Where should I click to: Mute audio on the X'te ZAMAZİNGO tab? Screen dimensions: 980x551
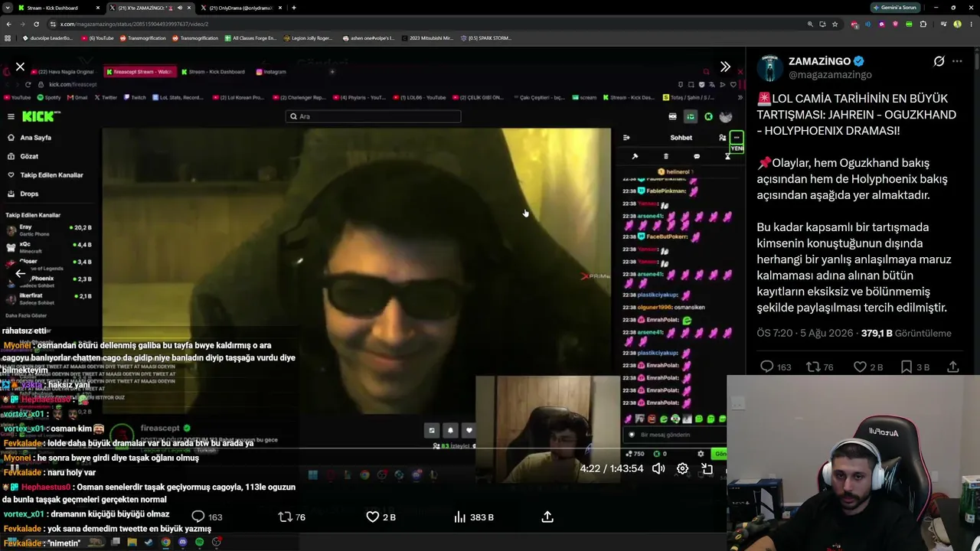point(180,8)
